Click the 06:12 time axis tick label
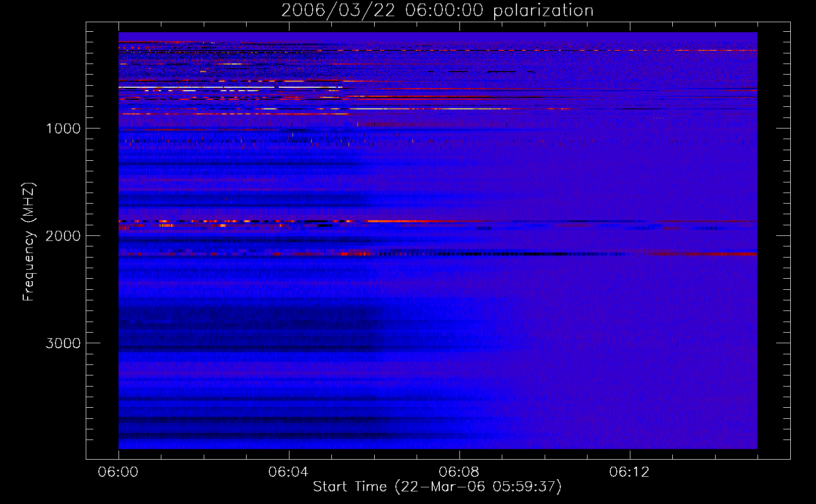Viewport: 816px width, 504px height. tap(629, 472)
